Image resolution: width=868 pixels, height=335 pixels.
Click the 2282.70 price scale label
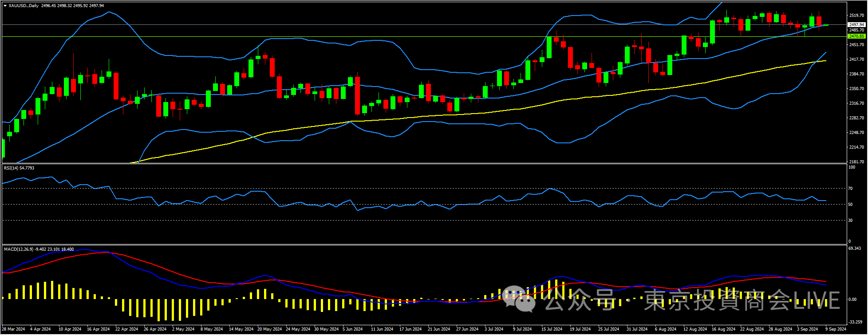click(856, 118)
